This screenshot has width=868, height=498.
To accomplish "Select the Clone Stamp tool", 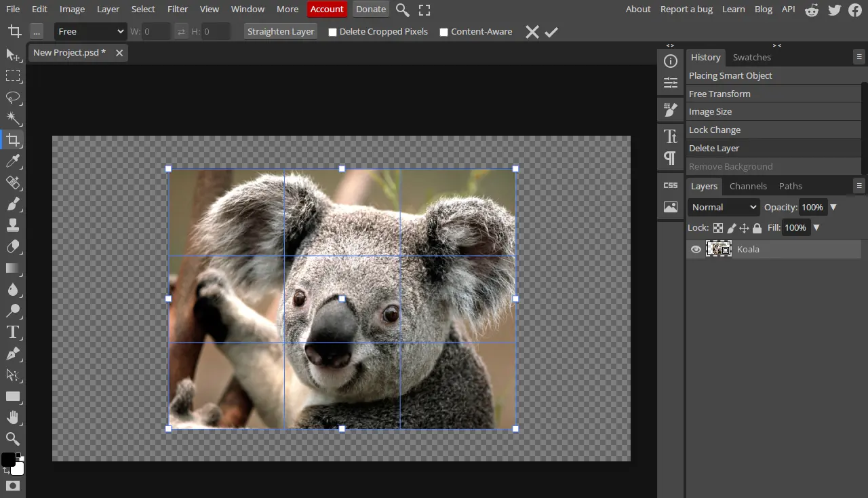I will click(13, 225).
